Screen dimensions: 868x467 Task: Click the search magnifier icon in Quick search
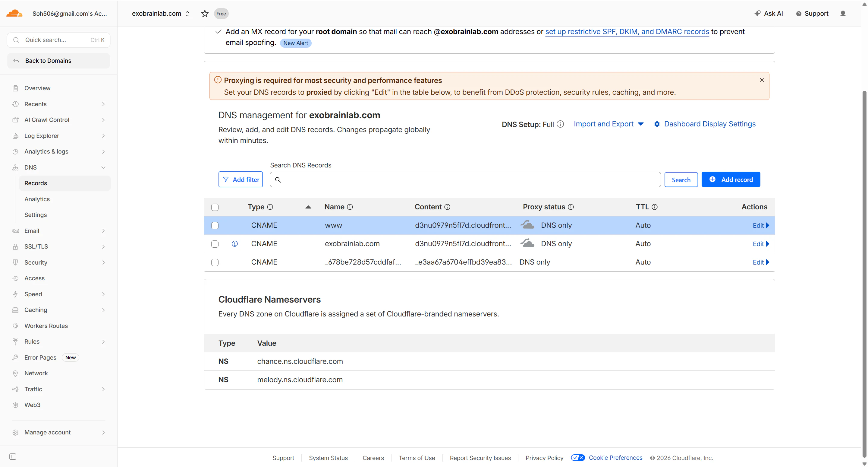(16, 40)
